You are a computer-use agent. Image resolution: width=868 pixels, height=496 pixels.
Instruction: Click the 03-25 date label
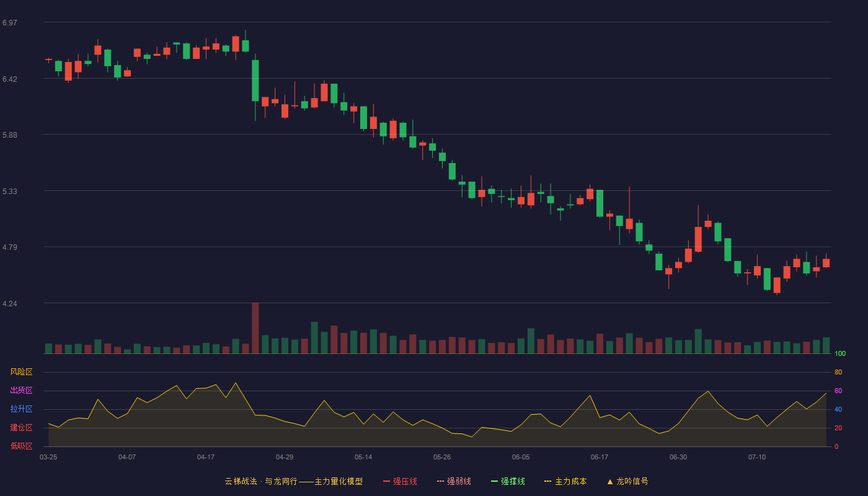[48, 457]
